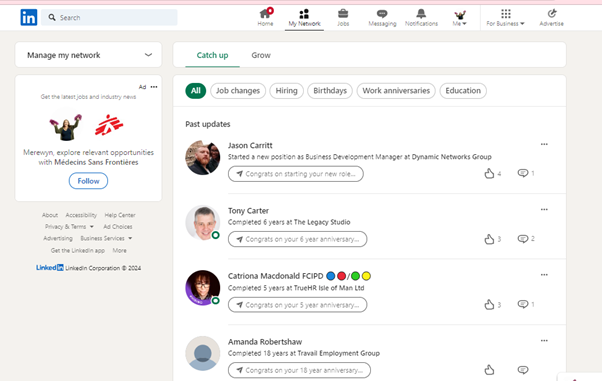The width and height of the screenshot is (602, 381).
Task: Expand the Privacy & Terms dropdown
Action: (69, 227)
